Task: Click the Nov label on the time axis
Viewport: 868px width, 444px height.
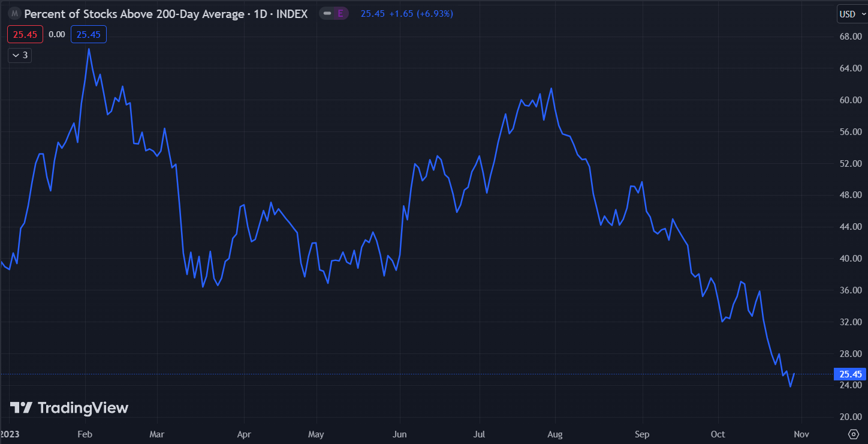Action: click(801, 434)
